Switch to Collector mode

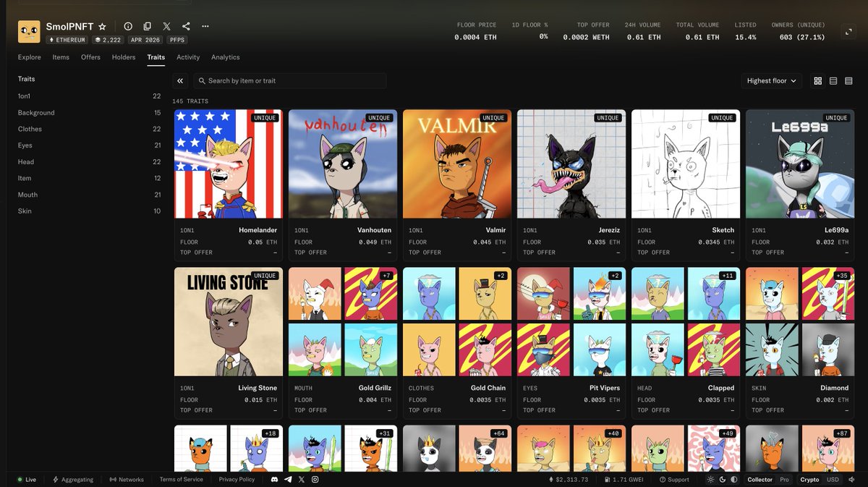[759, 480]
